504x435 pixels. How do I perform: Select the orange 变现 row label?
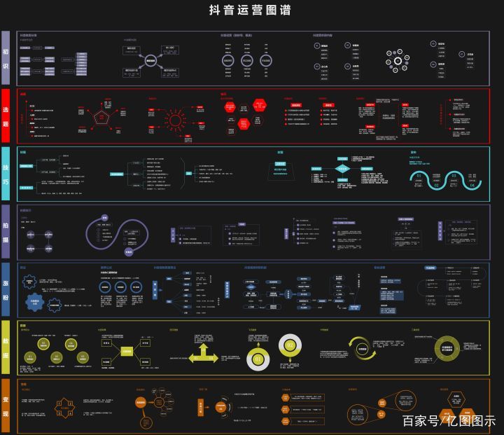[x=6, y=406]
